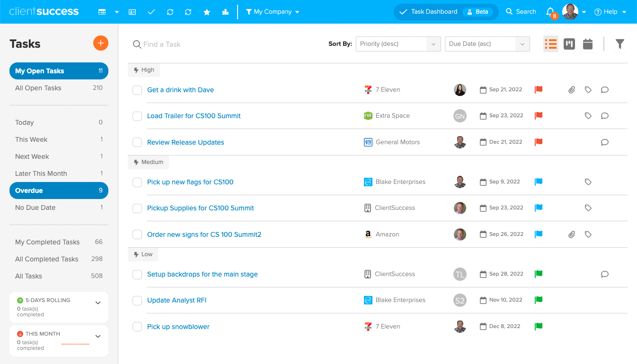Check off Load Trailer for CS100 Summit

coord(137,116)
